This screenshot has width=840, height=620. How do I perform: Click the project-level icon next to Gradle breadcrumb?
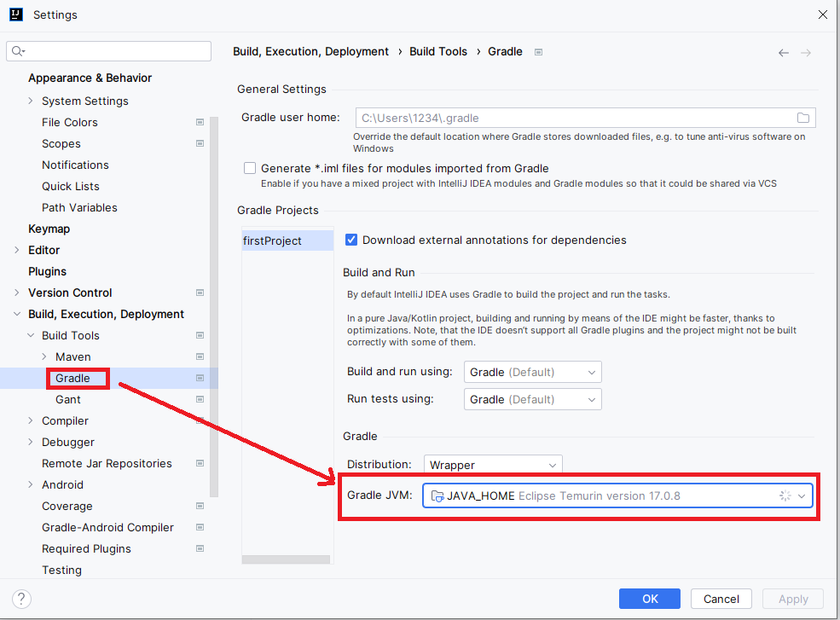[538, 52]
